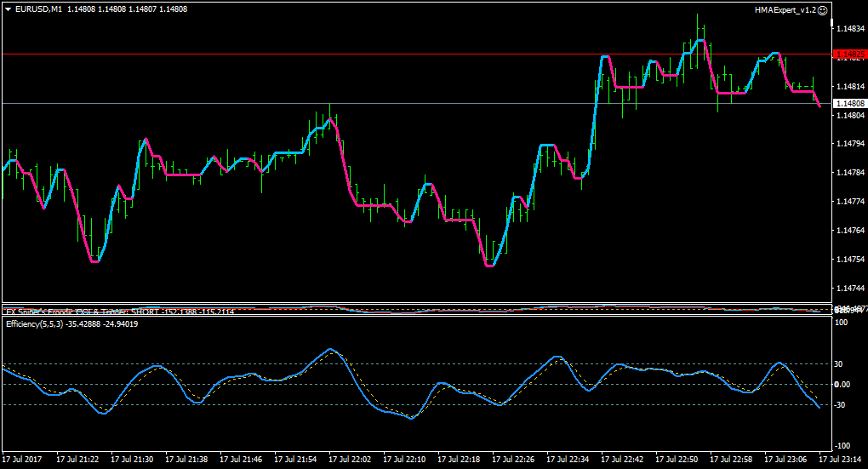Click the -30 level label on Efficiency scale
The width and height of the screenshot is (868, 469).
(x=839, y=405)
